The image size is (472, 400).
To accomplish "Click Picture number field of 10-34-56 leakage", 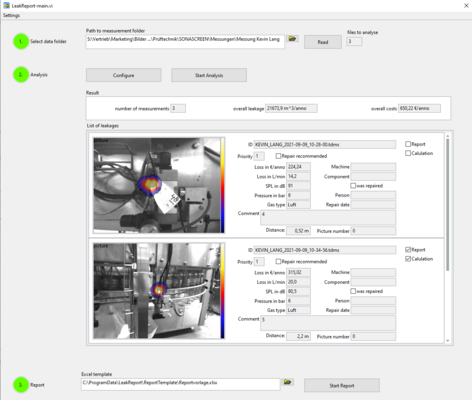I will 373,336.
